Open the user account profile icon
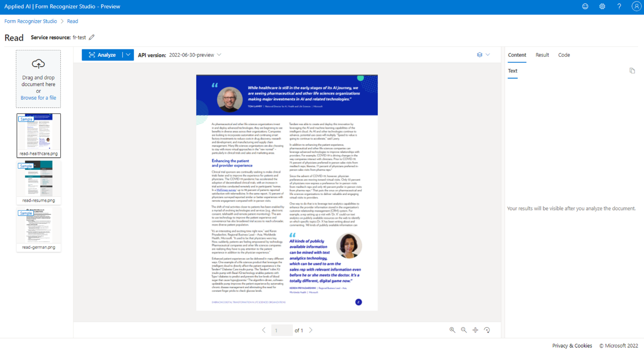Screen dimensions: 644x351 636,6
